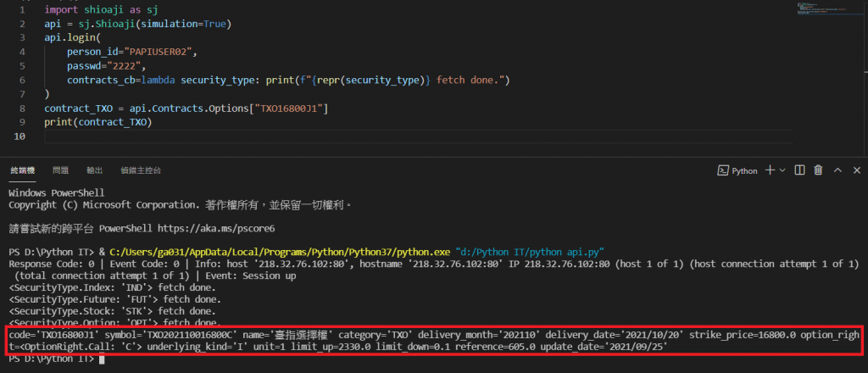Click the 'import shioaji as sj' line

(x=102, y=9)
